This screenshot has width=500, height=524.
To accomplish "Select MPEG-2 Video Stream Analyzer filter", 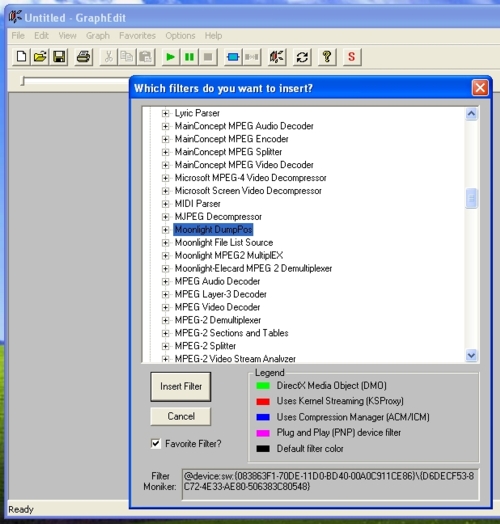I will coord(235,359).
